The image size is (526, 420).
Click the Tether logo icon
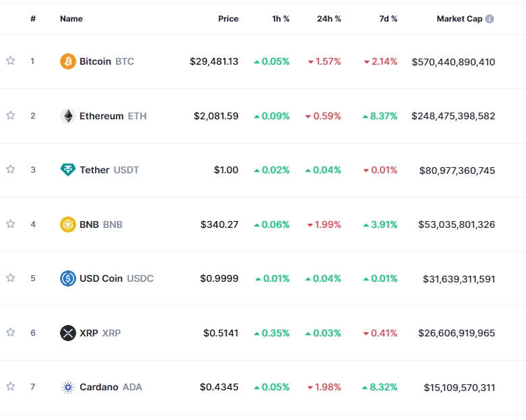pyautogui.click(x=68, y=170)
